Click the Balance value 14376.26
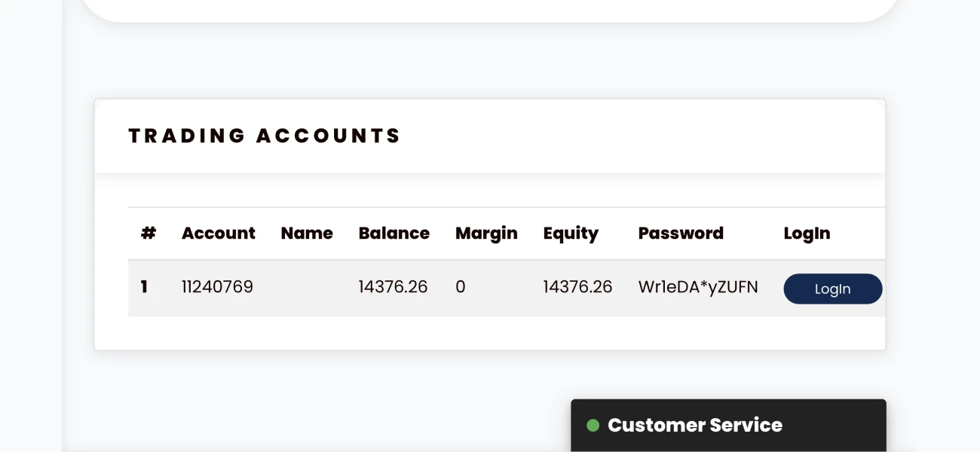The image size is (980, 452). click(393, 287)
